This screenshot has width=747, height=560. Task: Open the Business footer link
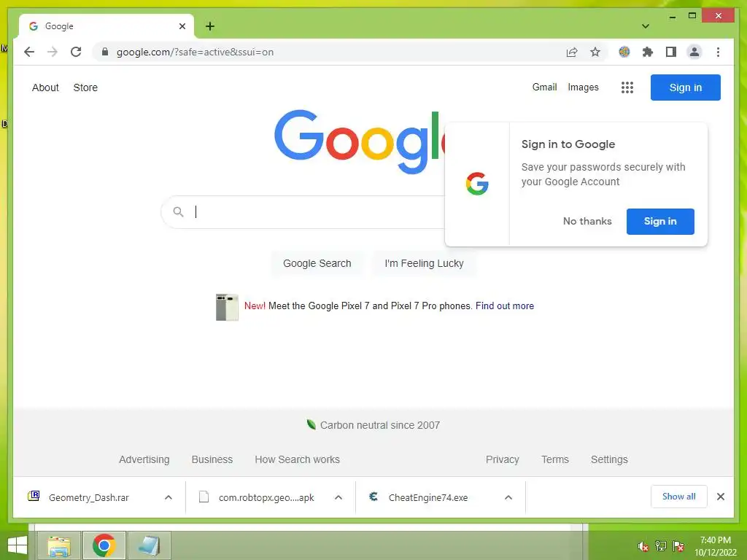tap(212, 459)
